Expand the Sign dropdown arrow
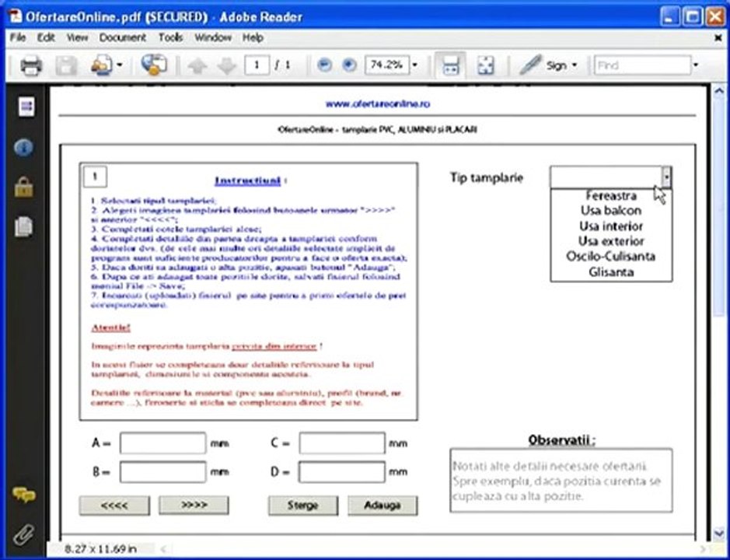Viewport: 730px width, 560px height. point(574,65)
